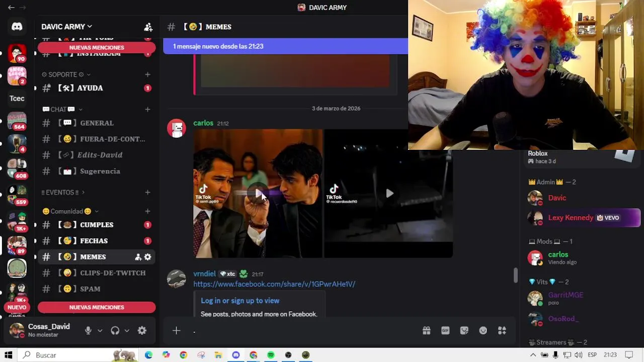Open the SPAM channel
Viewport: 644px width, 362px height.
(96, 289)
